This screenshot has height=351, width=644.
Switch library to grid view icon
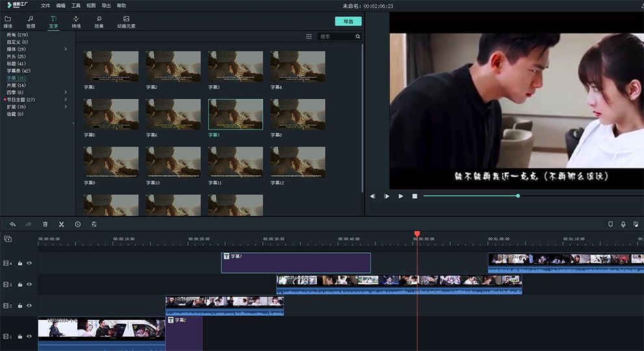tap(309, 36)
